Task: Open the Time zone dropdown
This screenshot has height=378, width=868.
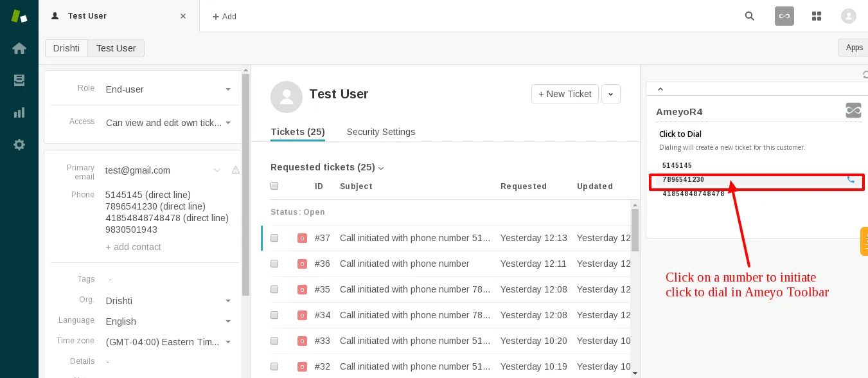Action: tap(169, 342)
